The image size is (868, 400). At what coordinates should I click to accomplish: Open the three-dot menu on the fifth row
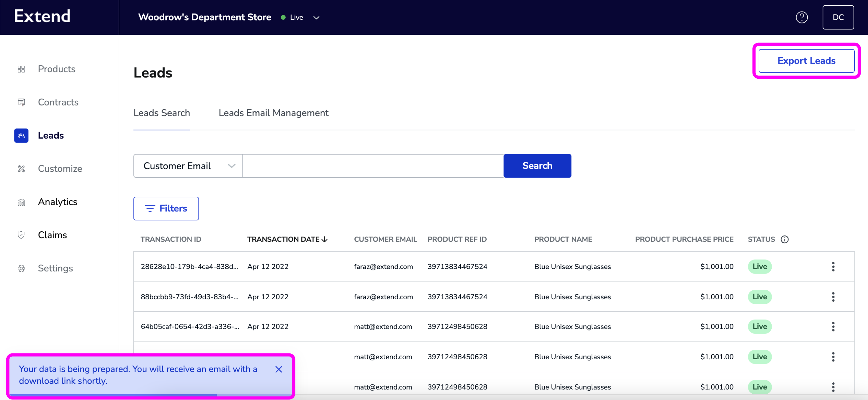tap(833, 387)
